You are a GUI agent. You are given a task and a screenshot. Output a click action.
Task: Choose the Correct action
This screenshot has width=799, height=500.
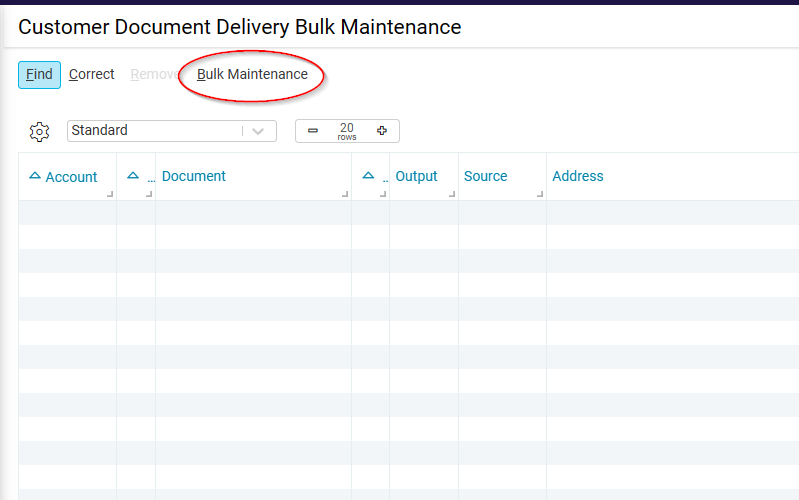(x=92, y=75)
